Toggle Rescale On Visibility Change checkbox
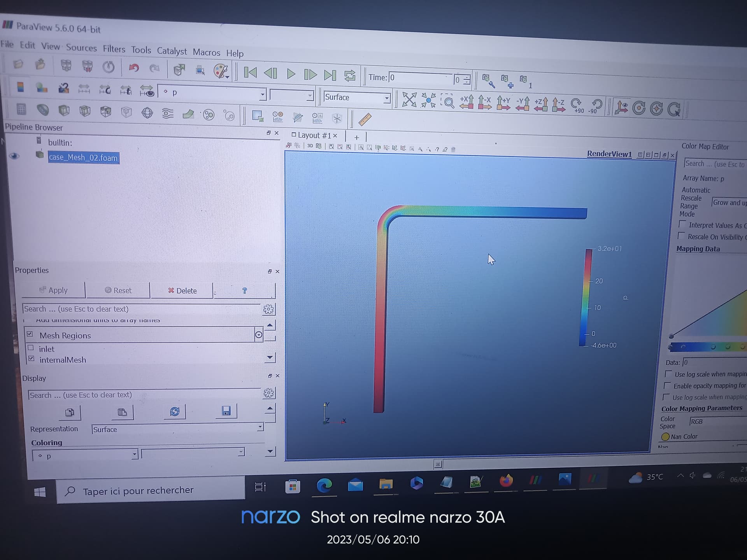This screenshot has height=560, width=747. 681,236
